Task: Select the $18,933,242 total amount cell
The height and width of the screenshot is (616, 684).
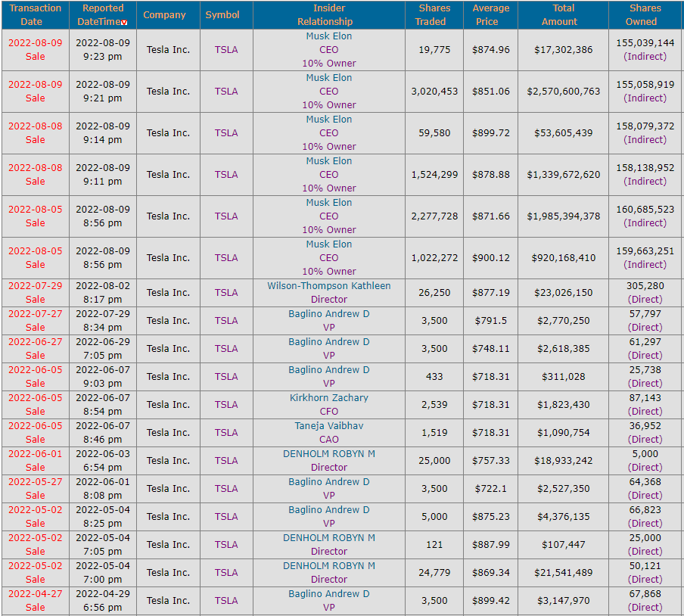Action: click(x=563, y=461)
